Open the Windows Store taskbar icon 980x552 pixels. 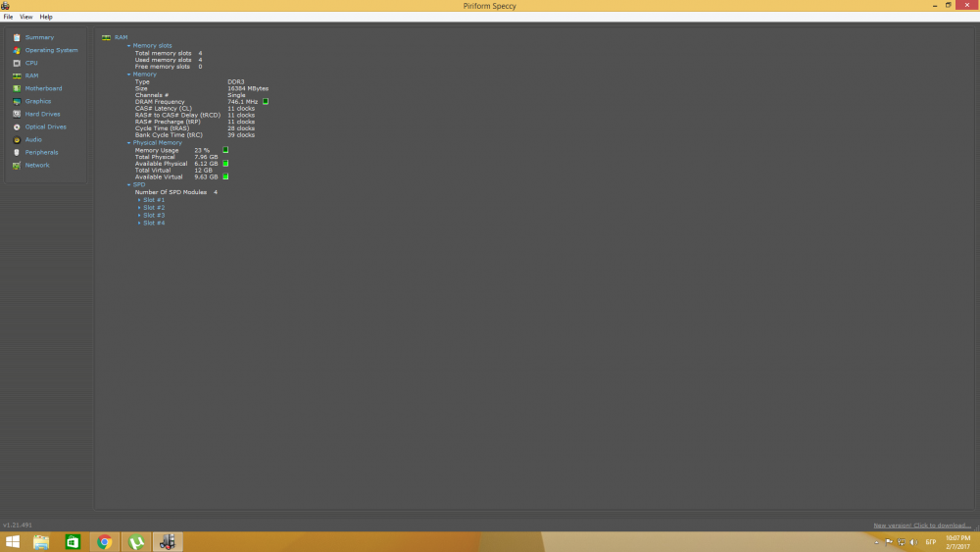[x=73, y=541]
